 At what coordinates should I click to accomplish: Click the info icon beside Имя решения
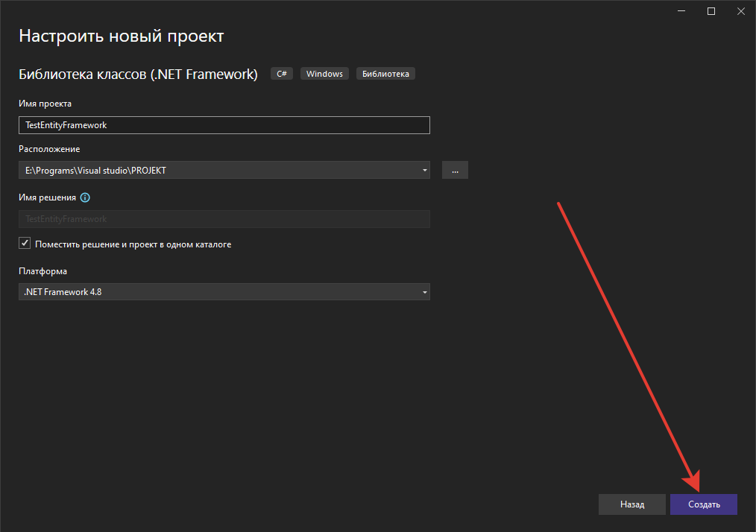(x=85, y=197)
